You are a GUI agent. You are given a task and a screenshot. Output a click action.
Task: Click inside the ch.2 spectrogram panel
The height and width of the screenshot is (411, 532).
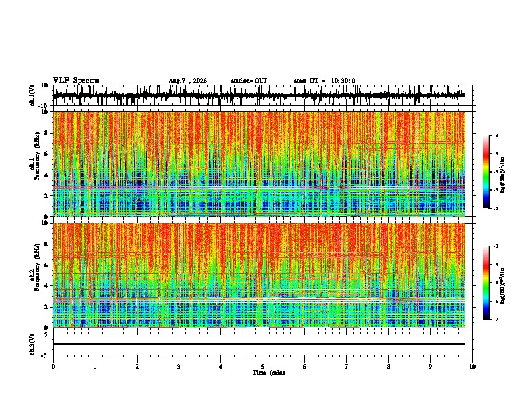[259, 275]
